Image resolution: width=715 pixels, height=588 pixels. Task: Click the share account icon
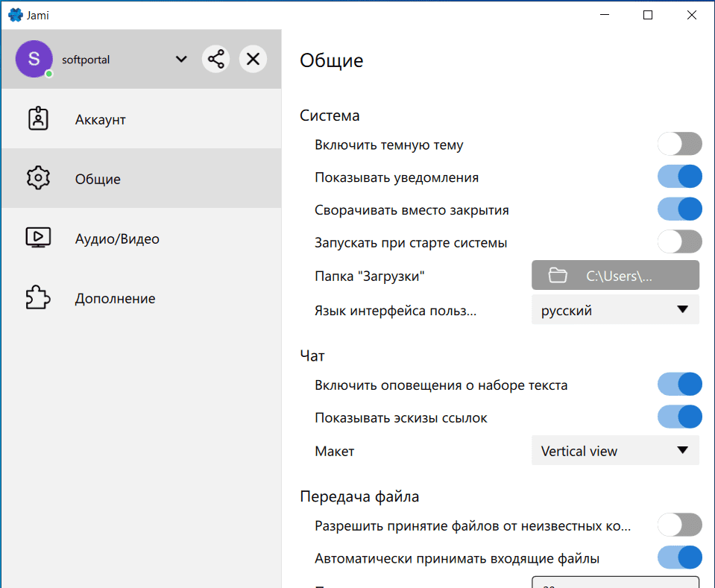coord(215,59)
